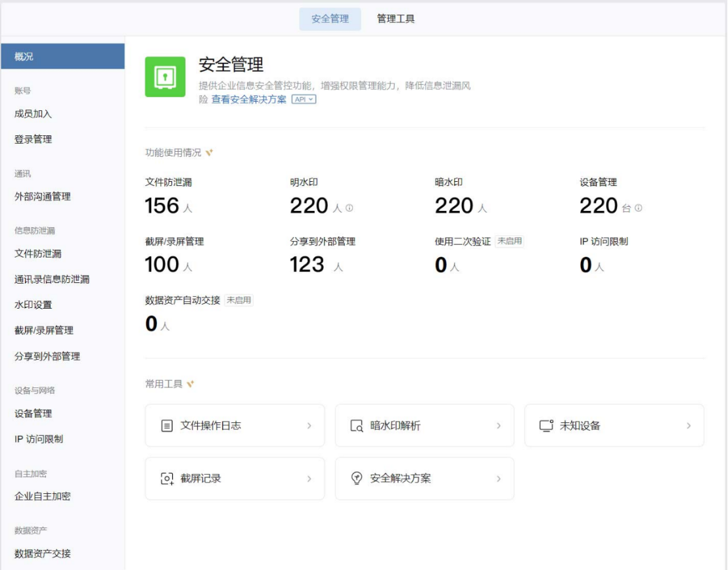728x570 pixels.
Task: Open 截屏记录 via its chevron arrow
Action: 309,479
